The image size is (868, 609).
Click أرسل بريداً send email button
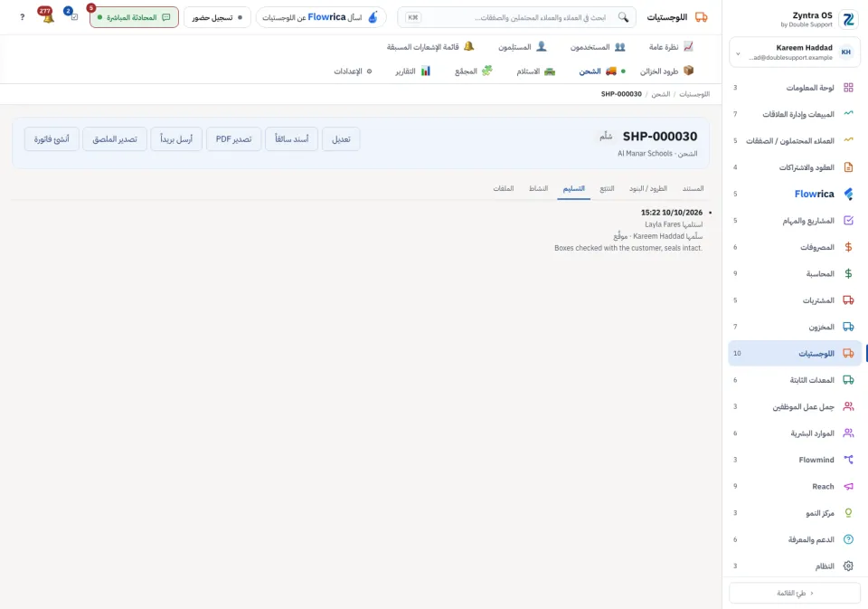pyautogui.click(x=176, y=139)
